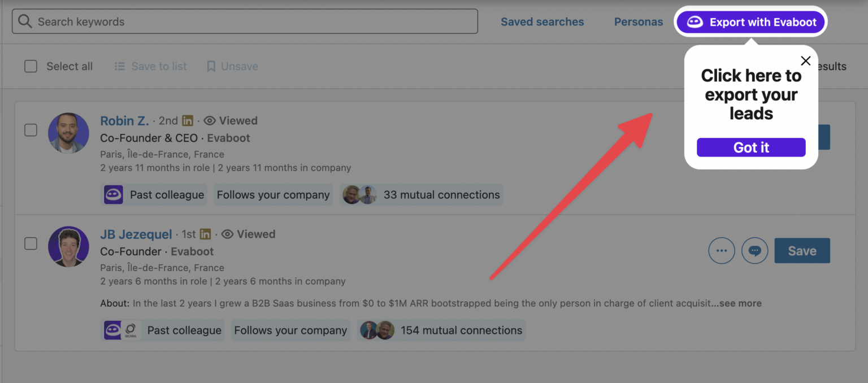Dismiss the tooltip with Got it
The image size is (868, 383).
pos(751,147)
